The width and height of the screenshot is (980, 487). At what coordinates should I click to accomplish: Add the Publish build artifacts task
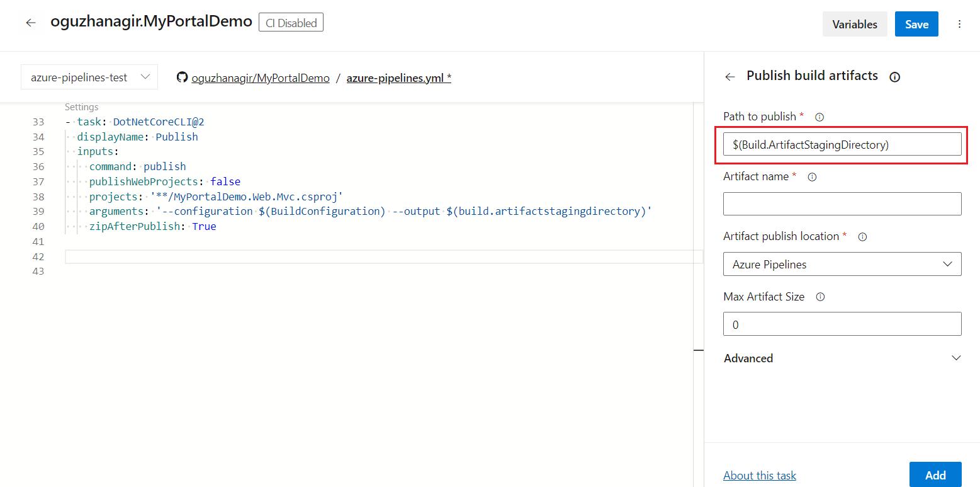tap(935, 475)
